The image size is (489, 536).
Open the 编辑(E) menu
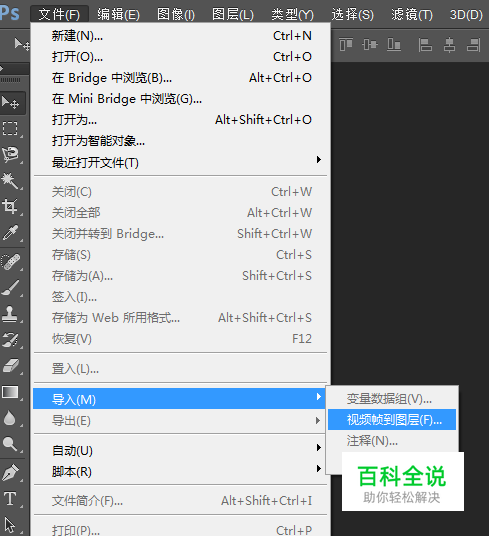coord(118,14)
